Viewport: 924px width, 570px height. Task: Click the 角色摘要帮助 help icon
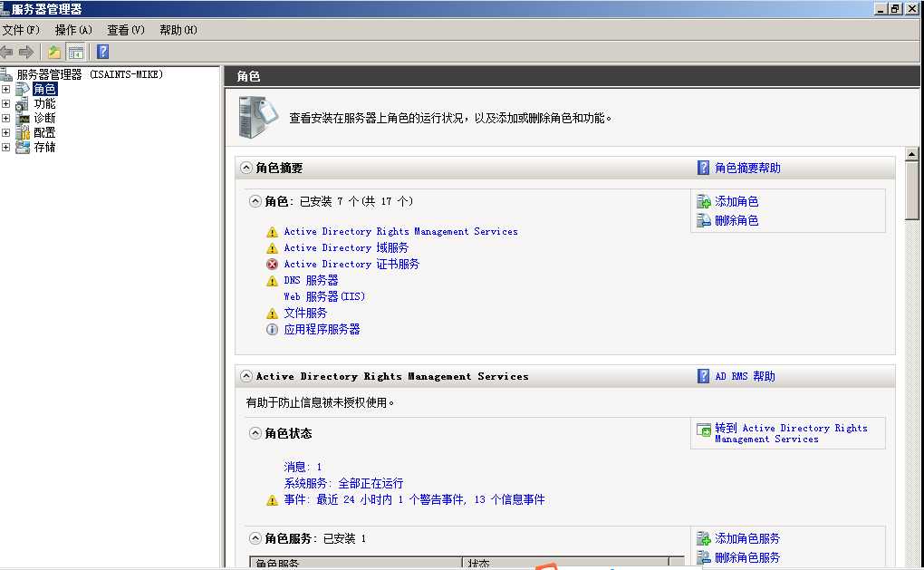[703, 168]
